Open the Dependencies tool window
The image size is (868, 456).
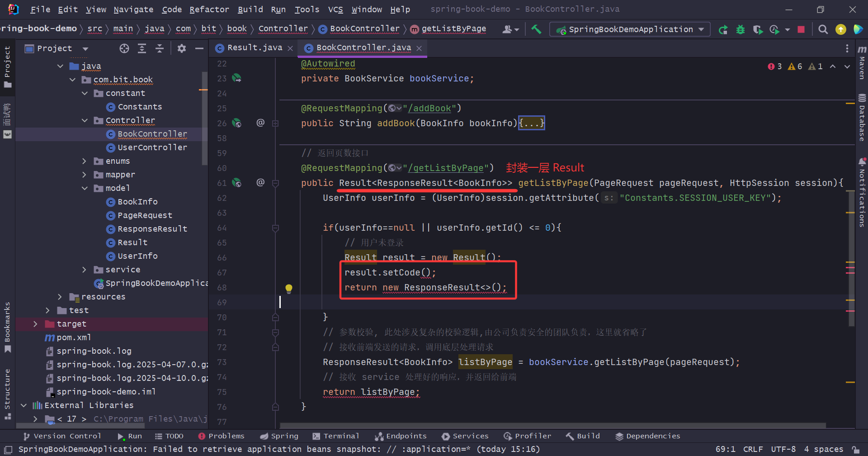pos(648,436)
